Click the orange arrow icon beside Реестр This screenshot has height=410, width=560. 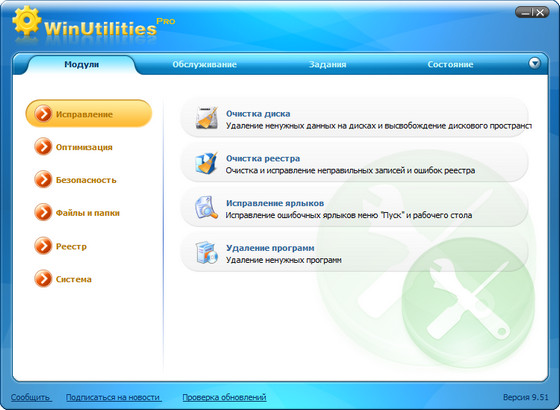43,246
